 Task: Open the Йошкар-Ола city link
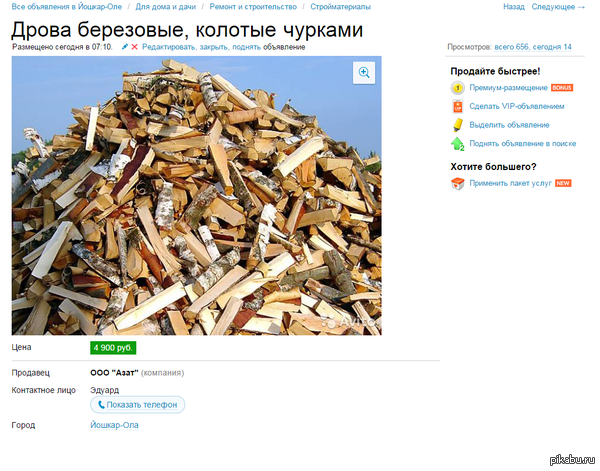pyautogui.click(x=114, y=425)
